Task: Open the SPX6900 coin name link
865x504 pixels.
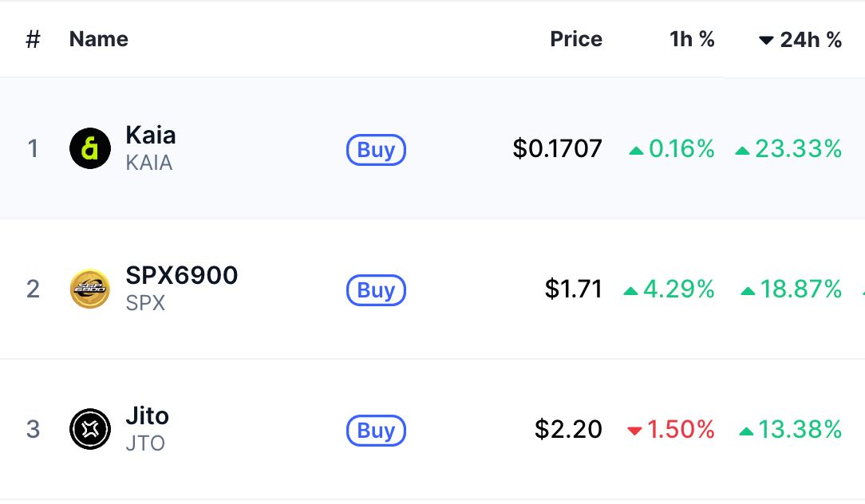Action: click(181, 275)
